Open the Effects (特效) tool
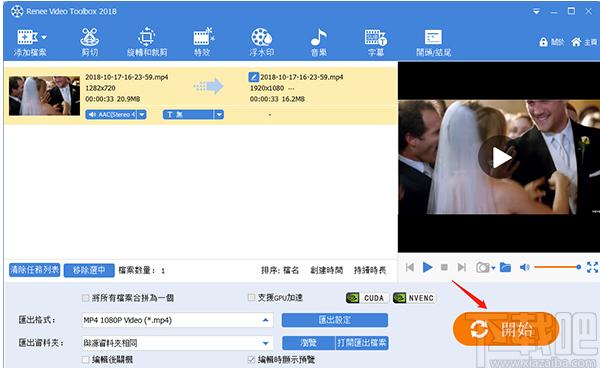The image size is (600, 368). [x=203, y=43]
